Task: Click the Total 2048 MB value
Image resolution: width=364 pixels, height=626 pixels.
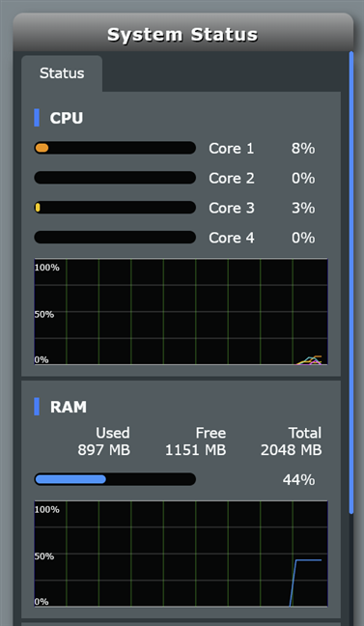Action: (291, 450)
